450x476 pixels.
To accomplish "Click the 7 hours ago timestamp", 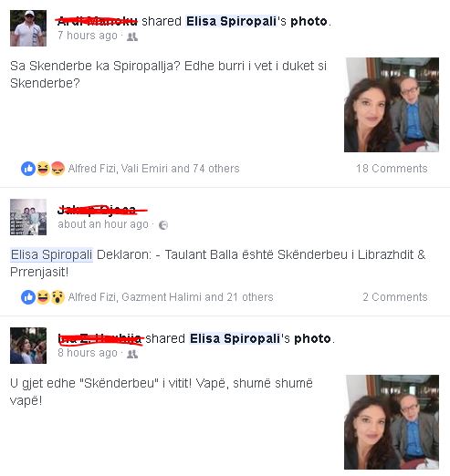I will pyautogui.click(x=88, y=36).
